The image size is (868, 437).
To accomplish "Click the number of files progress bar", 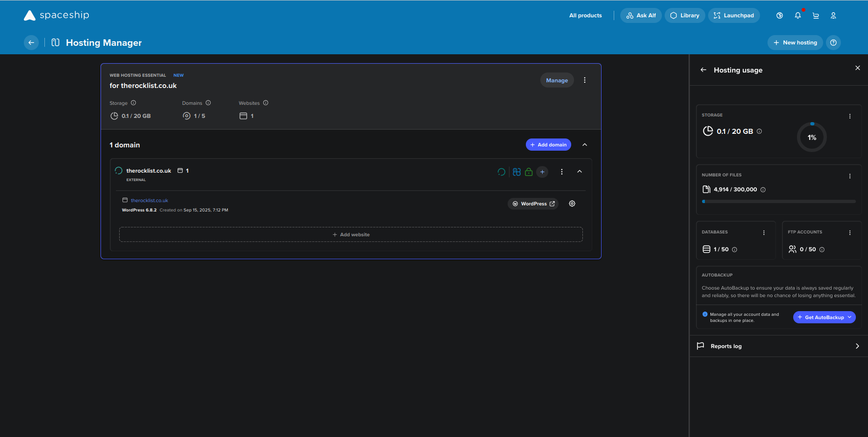I will click(x=778, y=201).
